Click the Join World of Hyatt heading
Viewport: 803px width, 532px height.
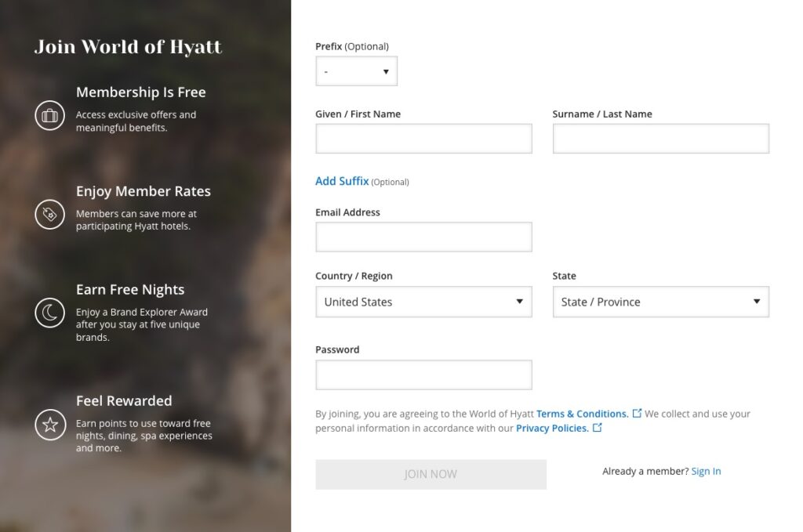128,47
